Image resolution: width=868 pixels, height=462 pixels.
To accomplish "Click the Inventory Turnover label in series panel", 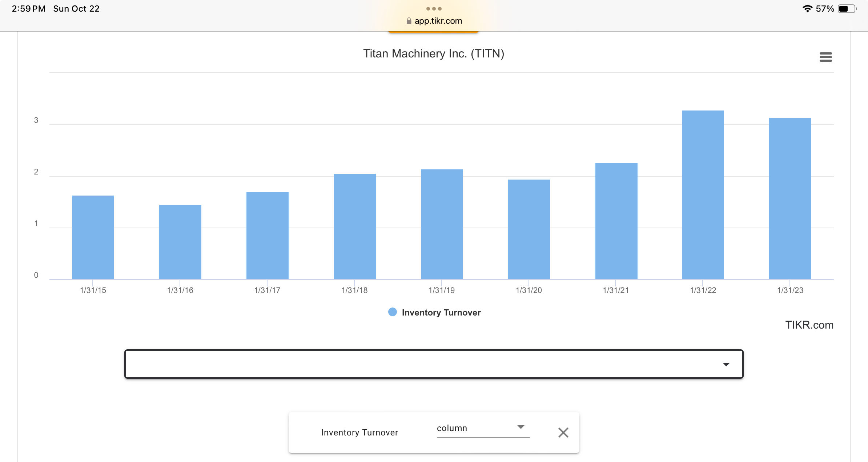I will tap(359, 433).
